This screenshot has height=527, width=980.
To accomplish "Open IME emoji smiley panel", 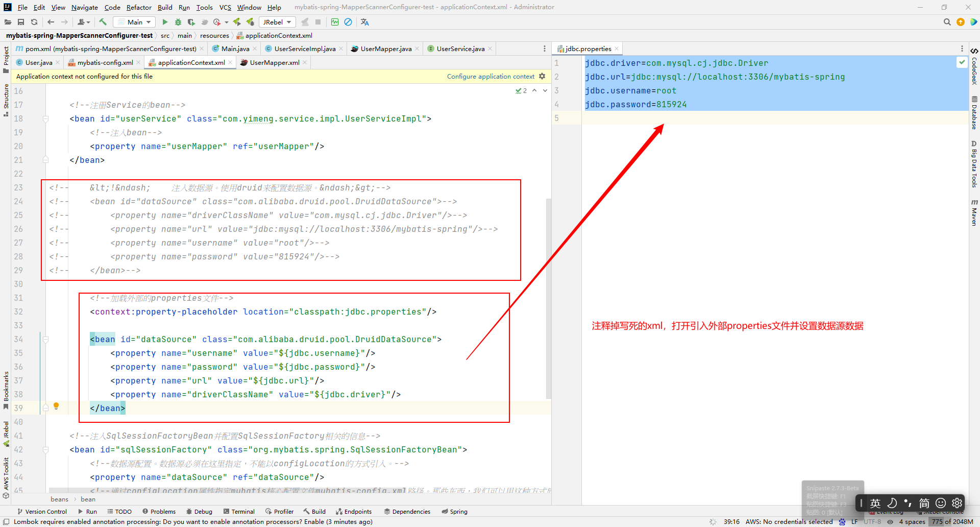I will click(x=941, y=503).
